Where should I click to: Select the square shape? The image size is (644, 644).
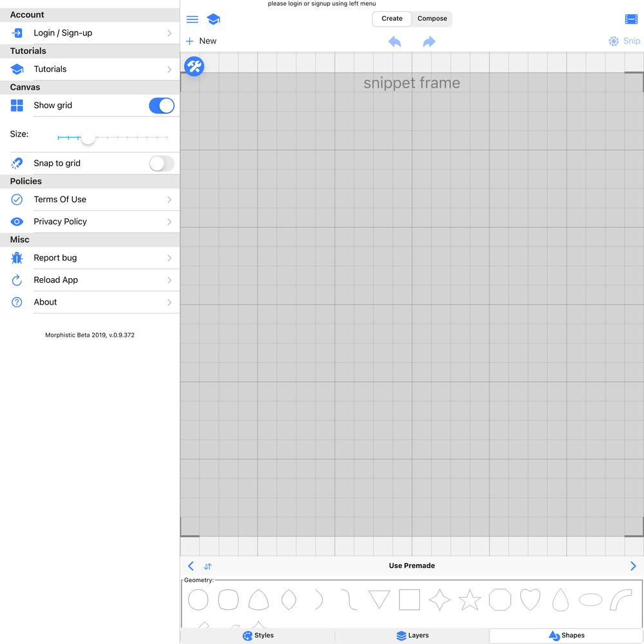click(410, 600)
